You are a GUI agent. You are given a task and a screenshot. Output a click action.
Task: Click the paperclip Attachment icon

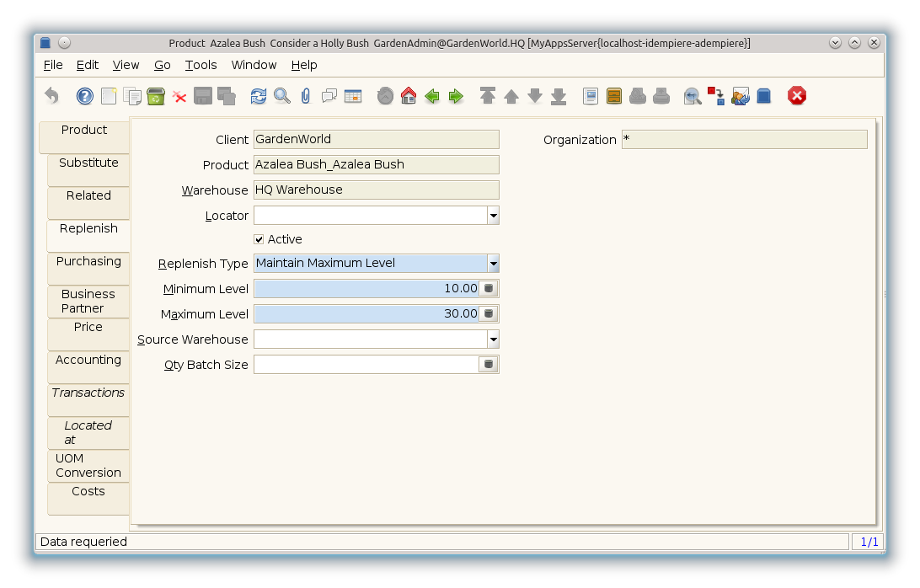(306, 96)
